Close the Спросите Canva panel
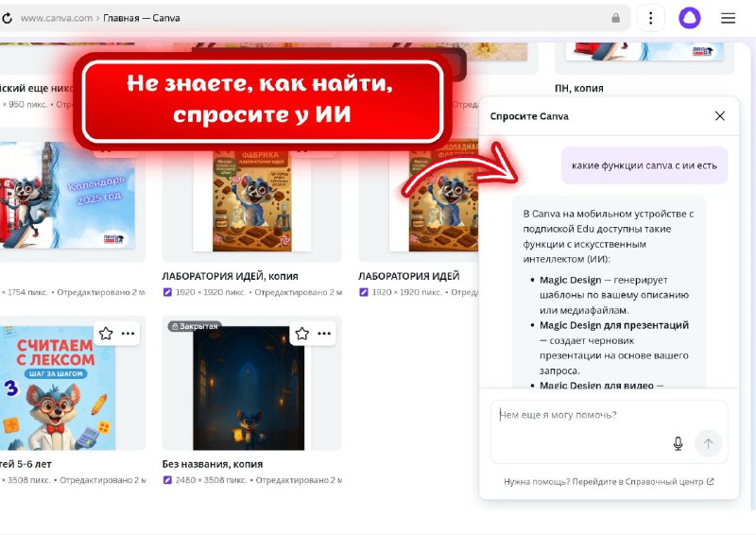This screenshot has height=535, width=756. pyautogui.click(x=720, y=115)
